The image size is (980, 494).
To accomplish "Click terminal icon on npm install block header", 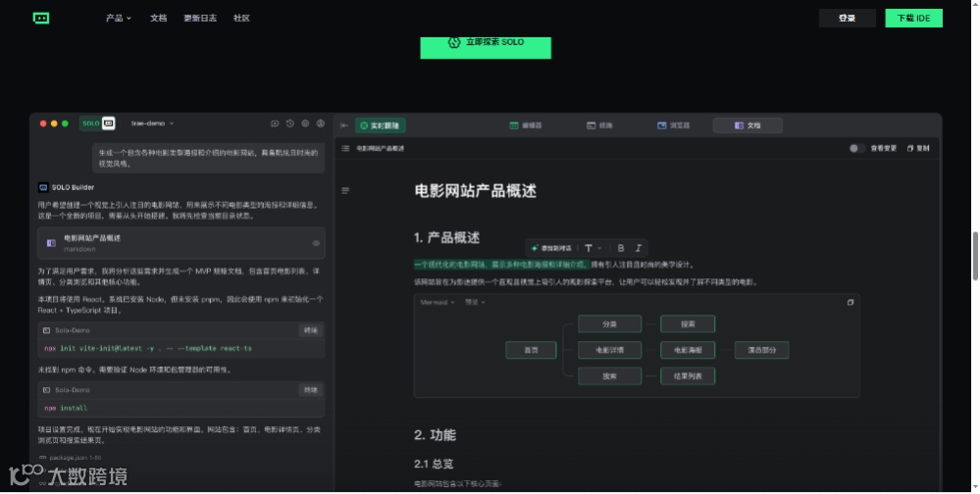I will point(46,390).
